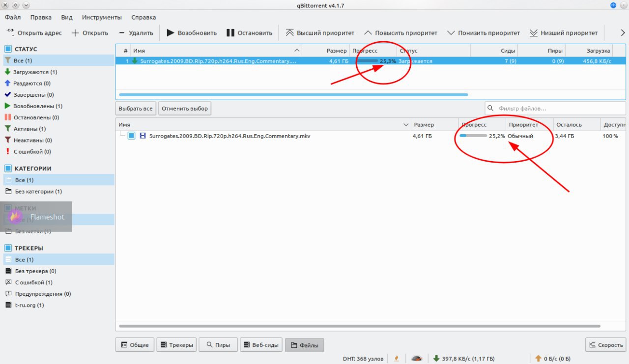Select the Surrogates torrent row
The height and width of the screenshot is (364, 629).
[x=371, y=61]
